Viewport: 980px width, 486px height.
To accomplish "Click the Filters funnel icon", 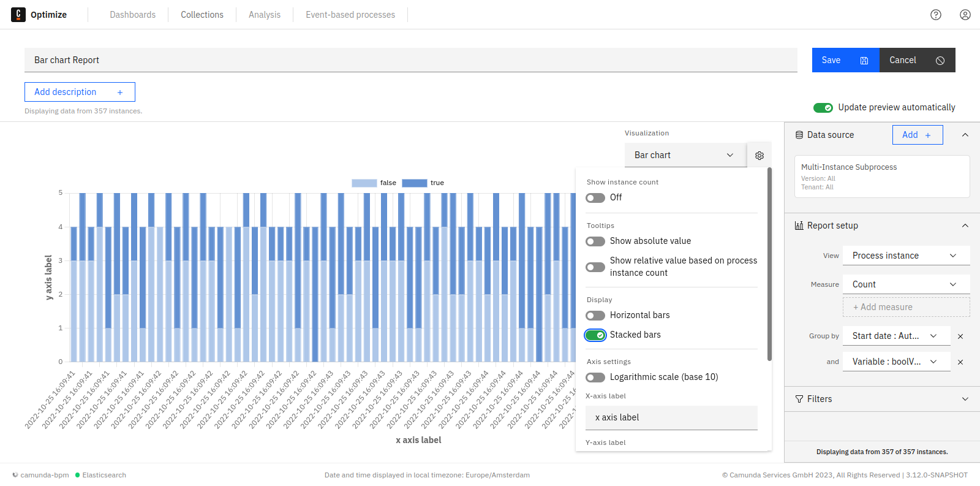I will point(799,399).
